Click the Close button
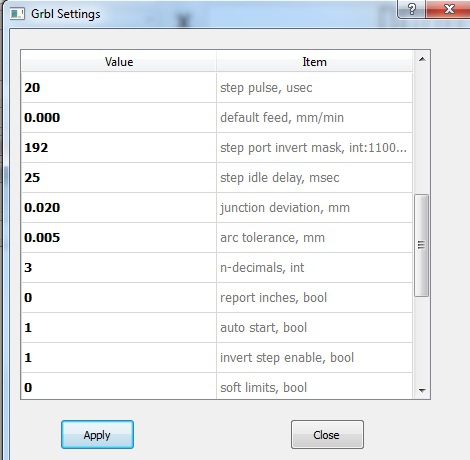 [327, 434]
